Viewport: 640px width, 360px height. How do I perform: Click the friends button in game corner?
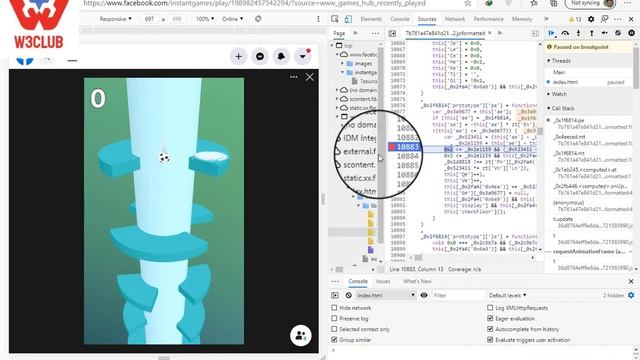(x=301, y=336)
